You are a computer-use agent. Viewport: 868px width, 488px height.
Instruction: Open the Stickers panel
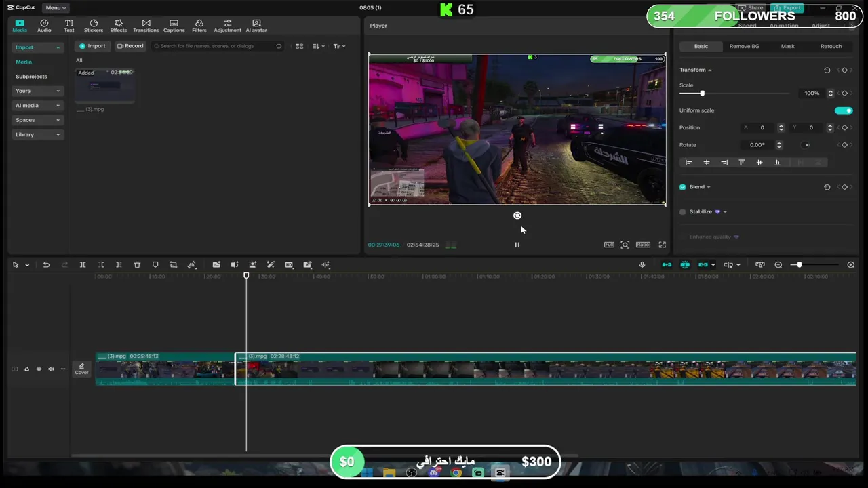tap(94, 26)
